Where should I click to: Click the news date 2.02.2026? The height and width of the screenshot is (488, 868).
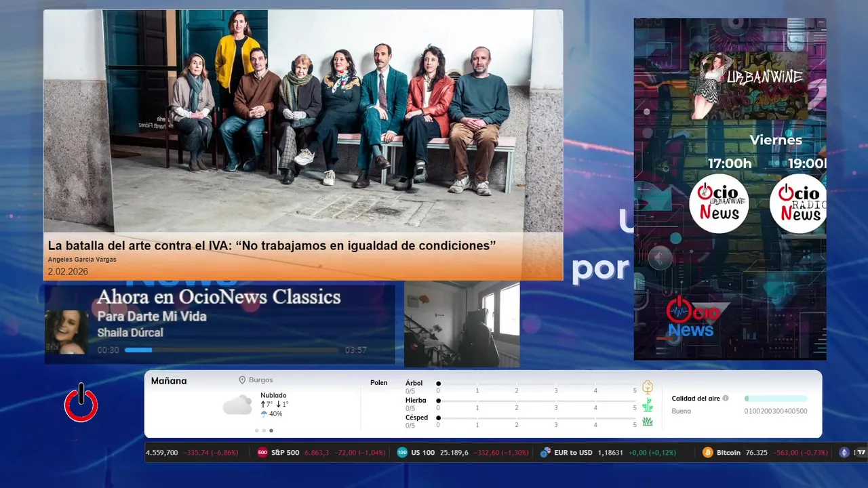pos(68,272)
